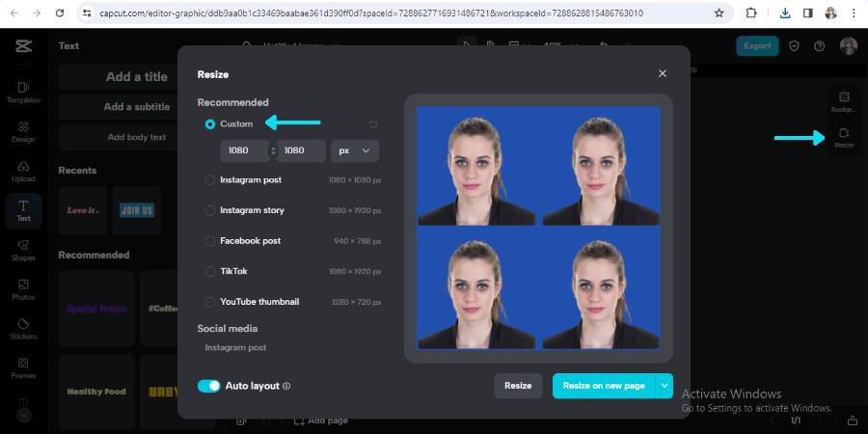Viewport: 868px width, 434px height.
Task: Click the Special Promo text template
Action: pyautogui.click(x=96, y=309)
